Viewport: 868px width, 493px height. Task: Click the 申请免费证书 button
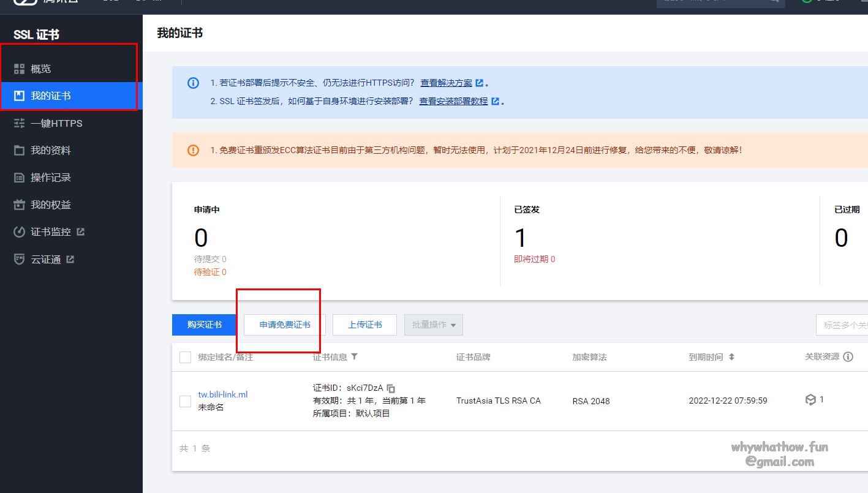[x=285, y=325]
